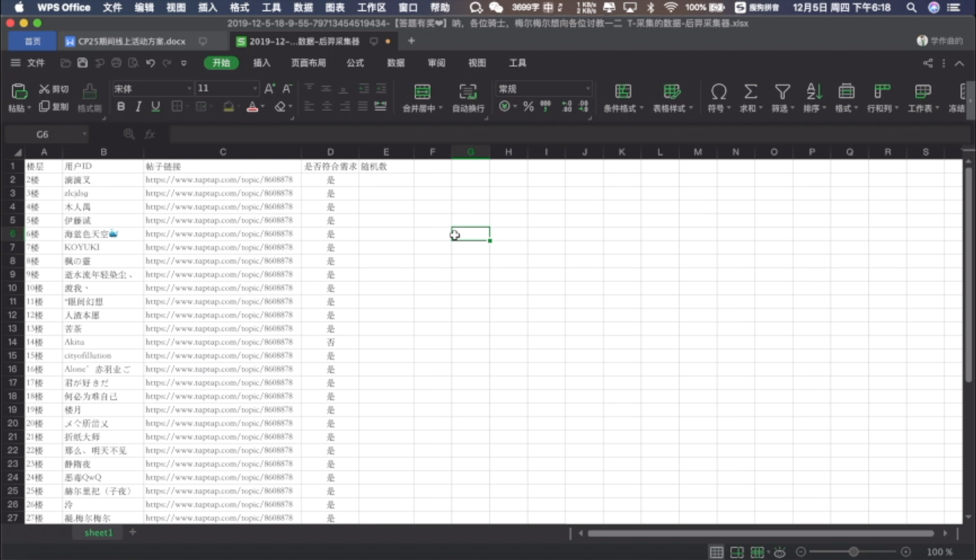
Task: Toggle Underline formatting
Action: coord(155,106)
